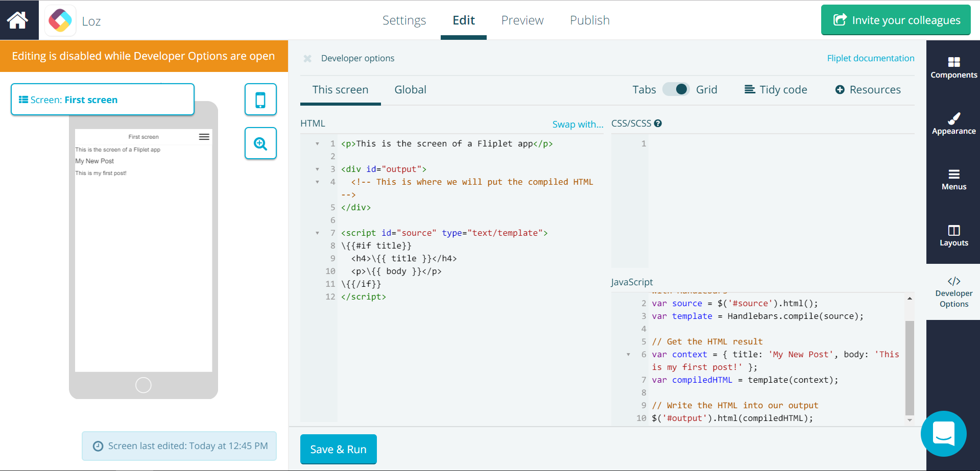Click Tidy code to format
Viewport: 980px width, 471px height.
[776, 90]
